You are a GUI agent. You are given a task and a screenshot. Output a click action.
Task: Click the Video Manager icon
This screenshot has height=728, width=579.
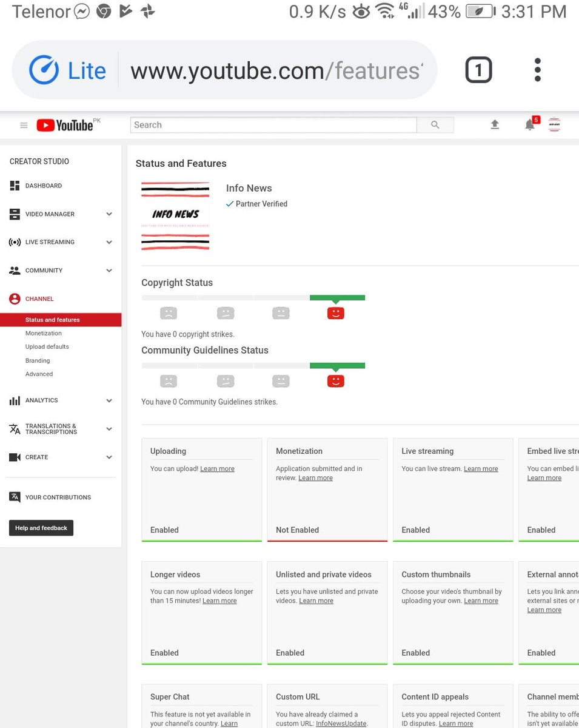tap(15, 214)
